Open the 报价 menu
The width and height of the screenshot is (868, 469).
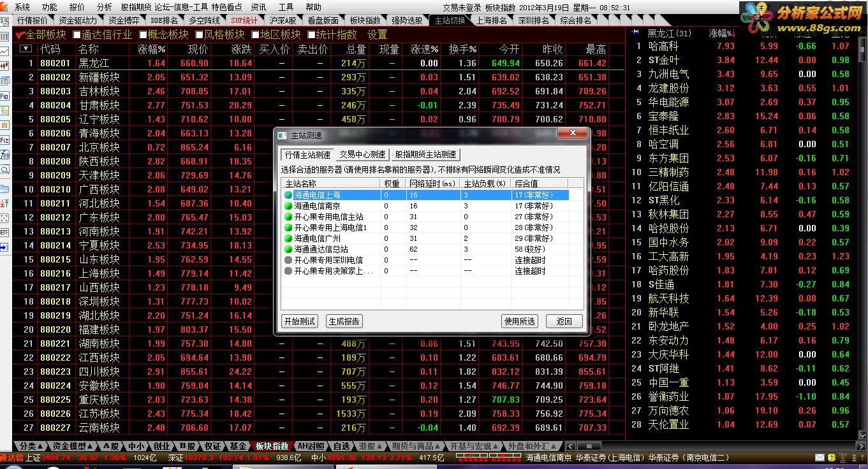pos(77,7)
